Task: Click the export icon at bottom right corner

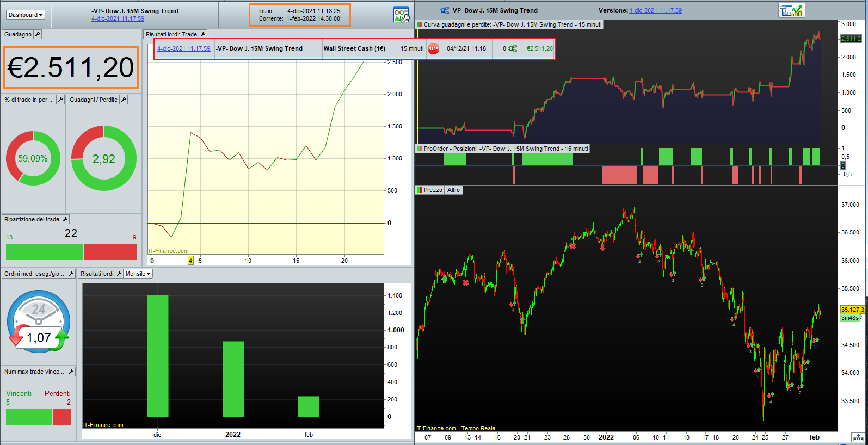Action: 858,437
